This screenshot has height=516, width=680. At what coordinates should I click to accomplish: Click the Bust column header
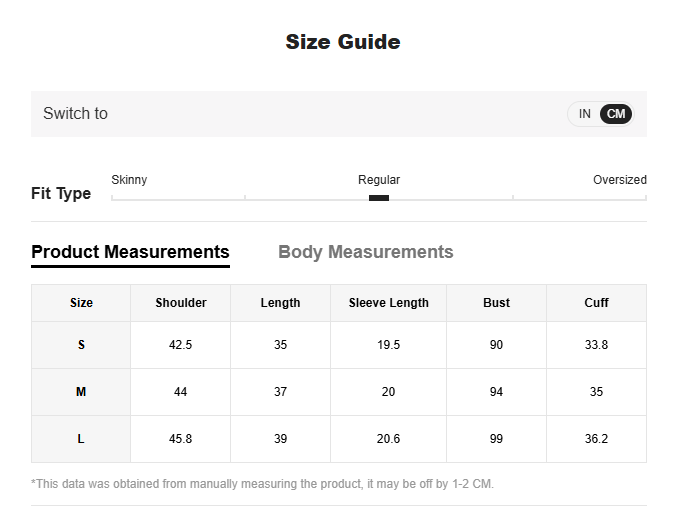(x=496, y=303)
